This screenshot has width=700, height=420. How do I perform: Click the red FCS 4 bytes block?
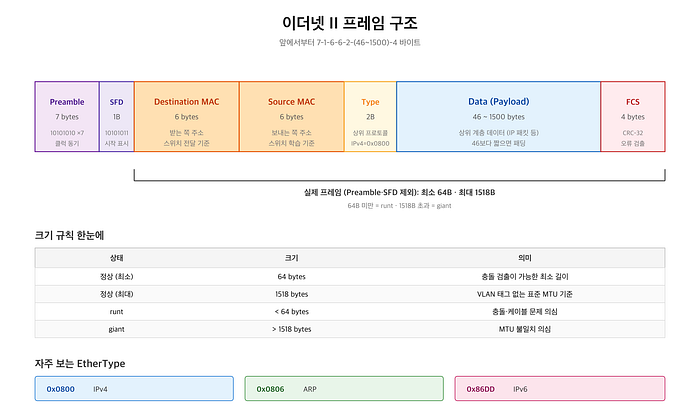pos(633,116)
